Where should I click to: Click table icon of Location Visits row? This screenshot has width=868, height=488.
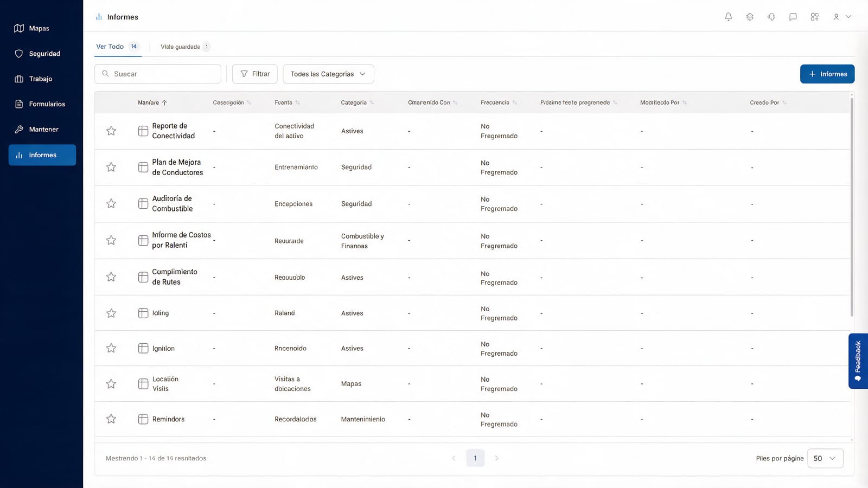click(143, 383)
